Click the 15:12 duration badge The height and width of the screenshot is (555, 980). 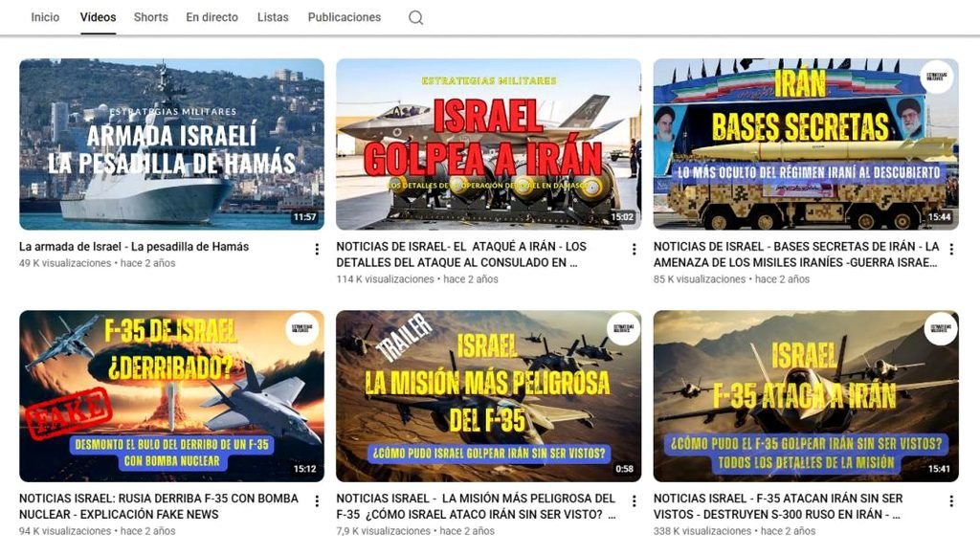pos(304,469)
